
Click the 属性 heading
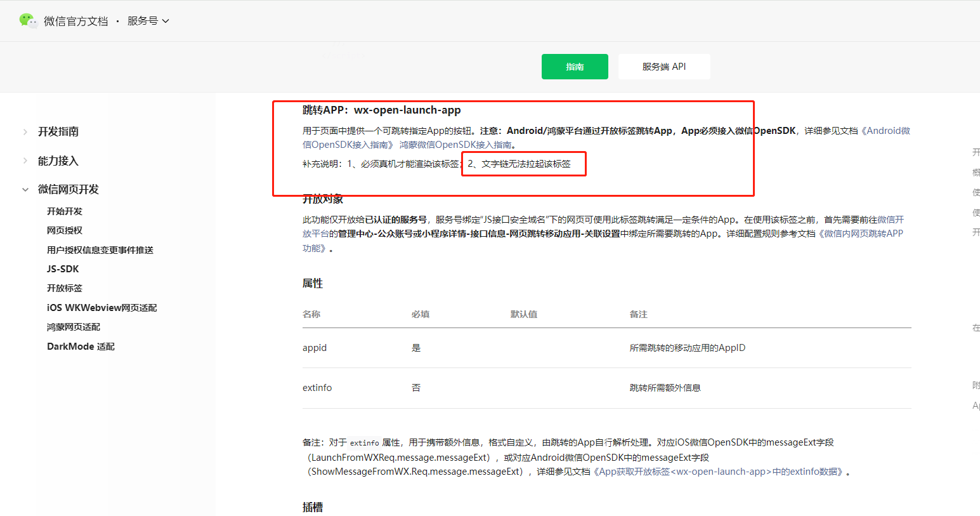313,283
